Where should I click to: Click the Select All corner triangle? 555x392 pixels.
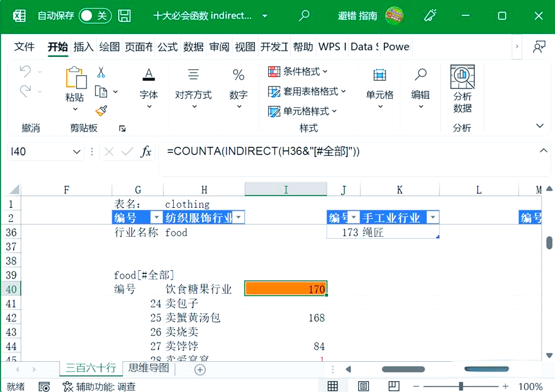tap(15, 190)
